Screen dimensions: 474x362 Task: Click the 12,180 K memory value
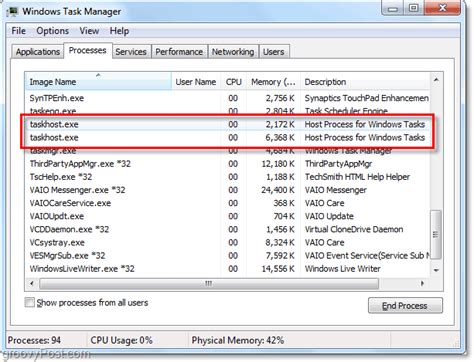(278, 164)
